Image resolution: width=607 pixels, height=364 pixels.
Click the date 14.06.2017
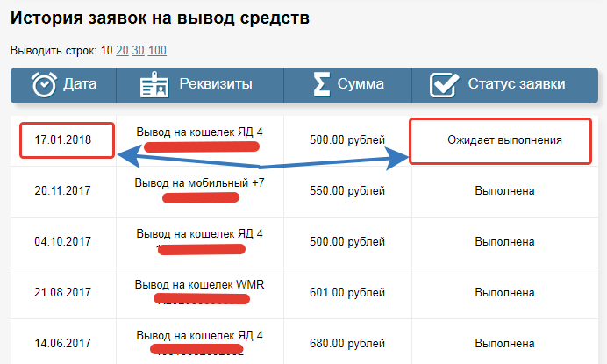[62, 343]
